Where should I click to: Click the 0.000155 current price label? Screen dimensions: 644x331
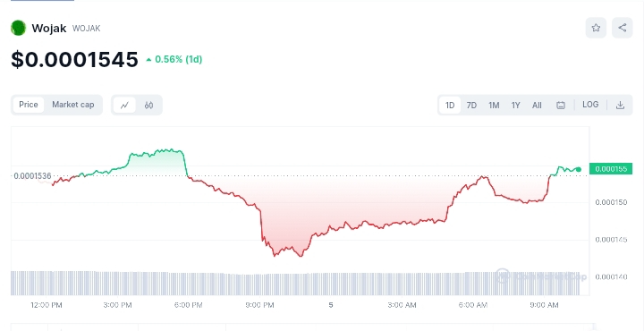click(x=611, y=169)
